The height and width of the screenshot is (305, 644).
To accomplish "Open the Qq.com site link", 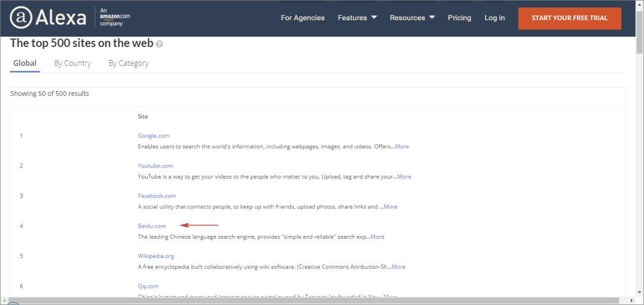I will 148,286.
